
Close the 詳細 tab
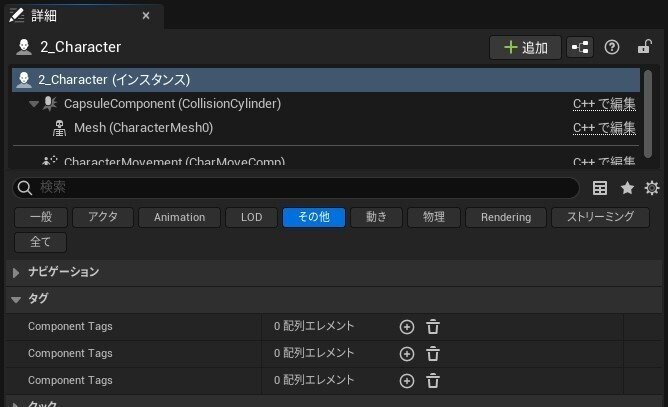coord(146,16)
